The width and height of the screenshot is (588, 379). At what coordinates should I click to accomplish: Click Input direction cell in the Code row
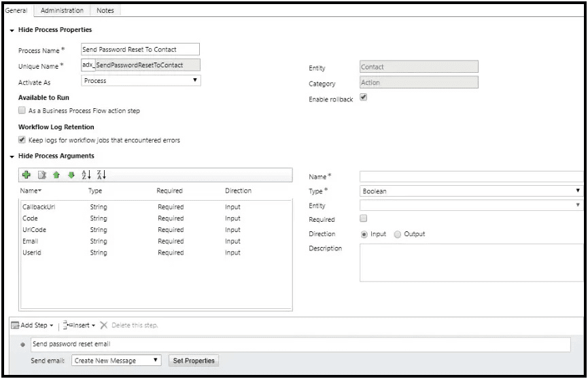(x=232, y=218)
